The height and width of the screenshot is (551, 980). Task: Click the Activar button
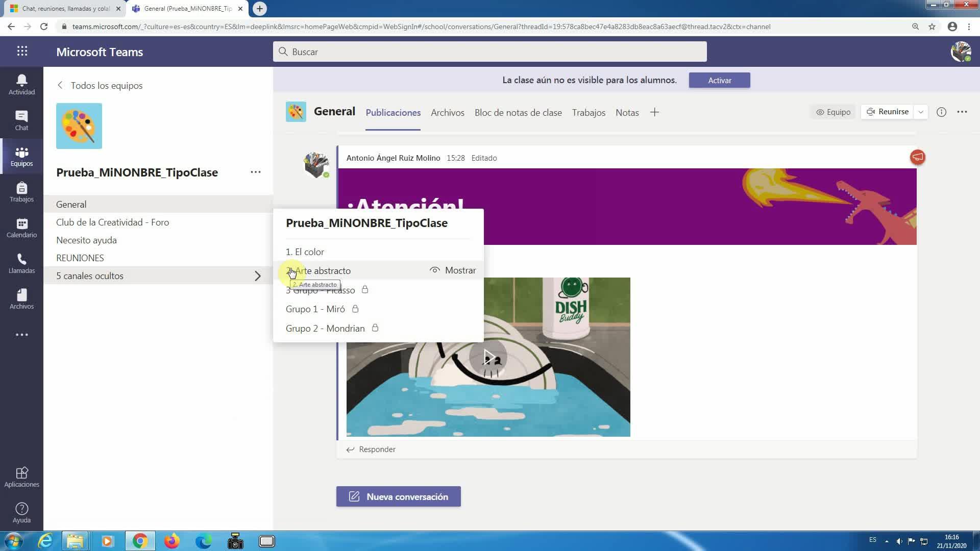point(719,80)
